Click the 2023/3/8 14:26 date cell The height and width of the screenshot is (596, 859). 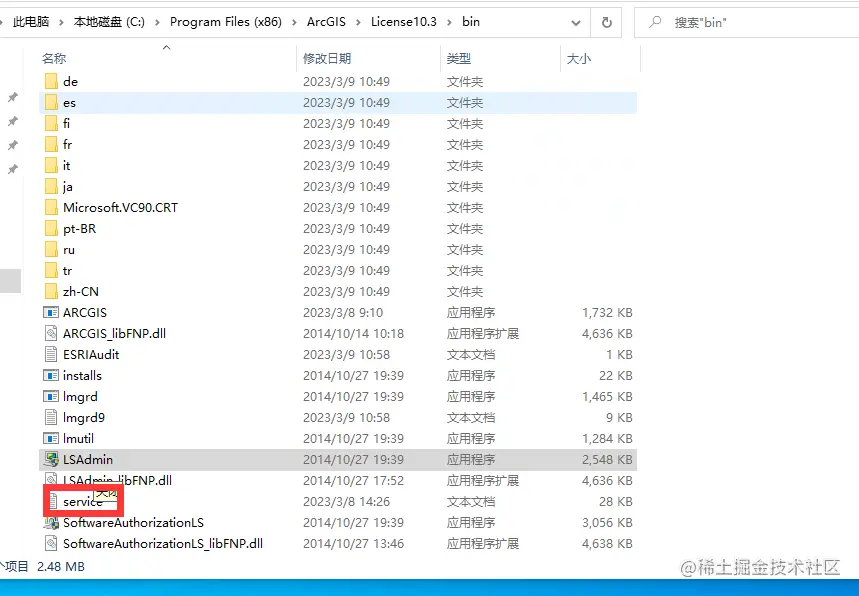pos(346,502)
